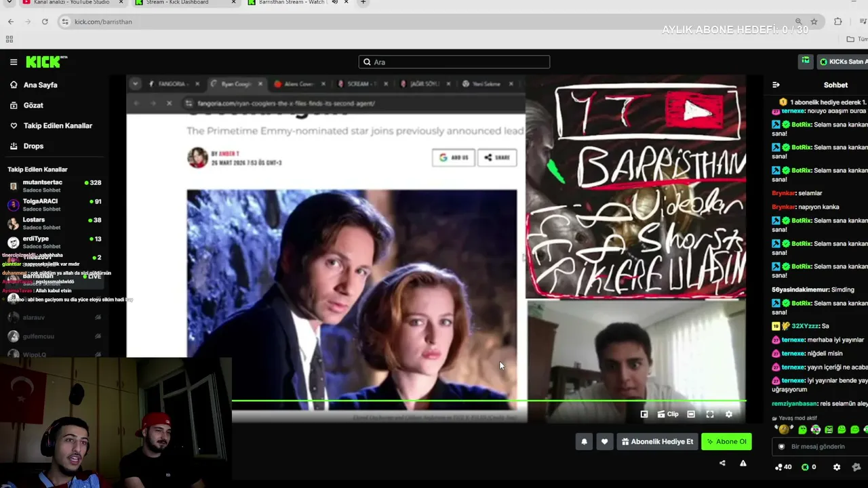Select the Barristhan Stream browser tab

290,3
